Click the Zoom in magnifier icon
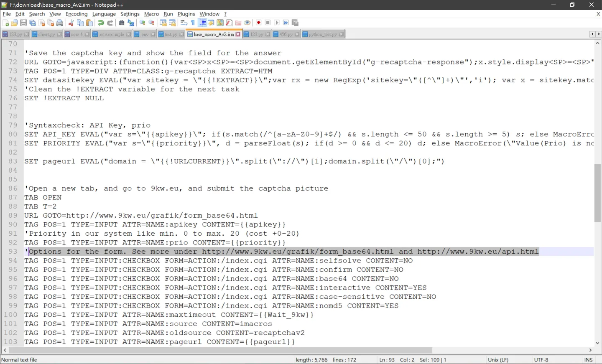The image size is (602, 364). pyautogui.click(x=143, y=23)
